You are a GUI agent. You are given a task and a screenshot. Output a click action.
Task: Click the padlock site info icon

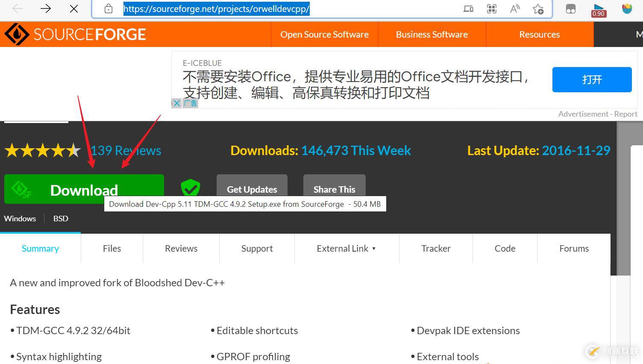pos(109,9)
